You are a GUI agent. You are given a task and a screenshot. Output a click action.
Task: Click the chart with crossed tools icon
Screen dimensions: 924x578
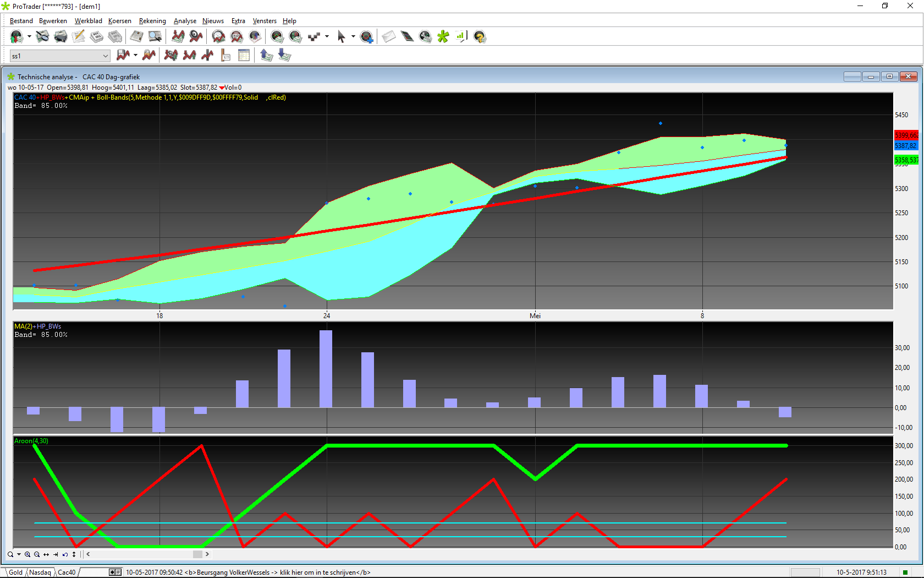171,55
